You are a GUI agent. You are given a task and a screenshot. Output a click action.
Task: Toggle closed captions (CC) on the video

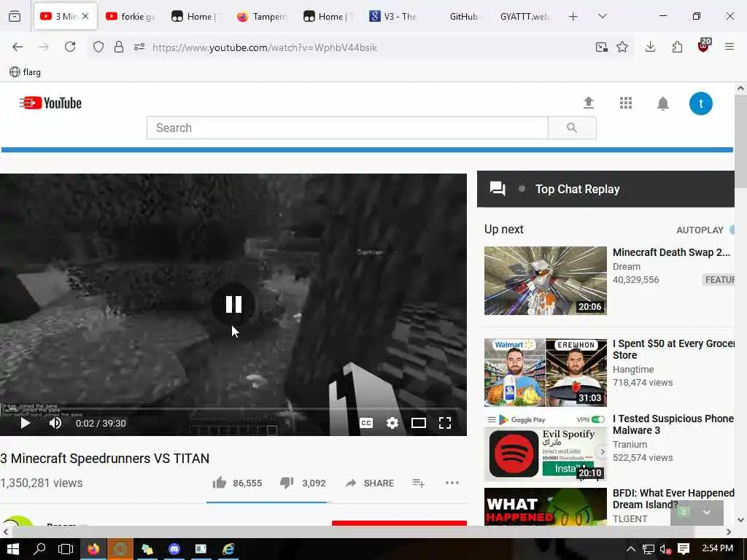tap(366, 423)
